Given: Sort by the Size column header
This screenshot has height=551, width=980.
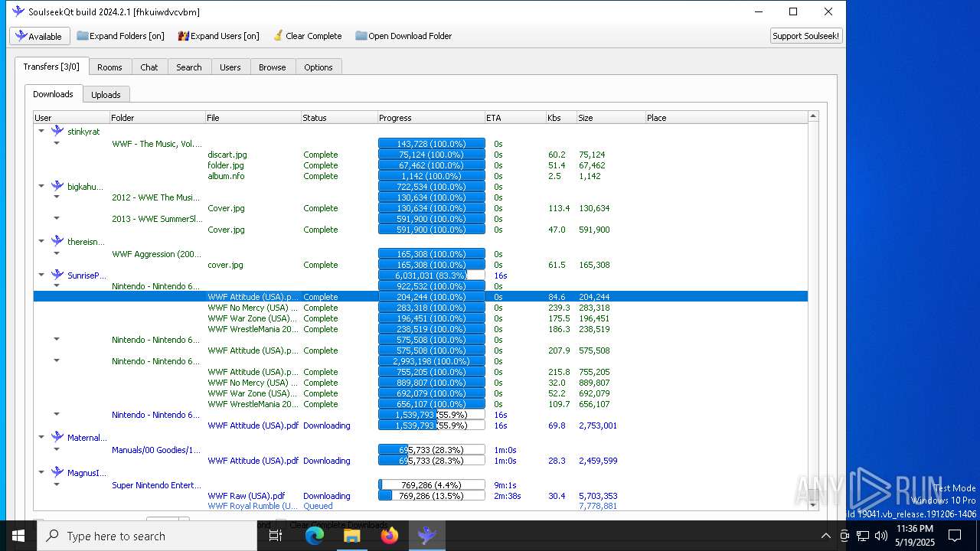Looking at the screenshot, I should [611, 118].
